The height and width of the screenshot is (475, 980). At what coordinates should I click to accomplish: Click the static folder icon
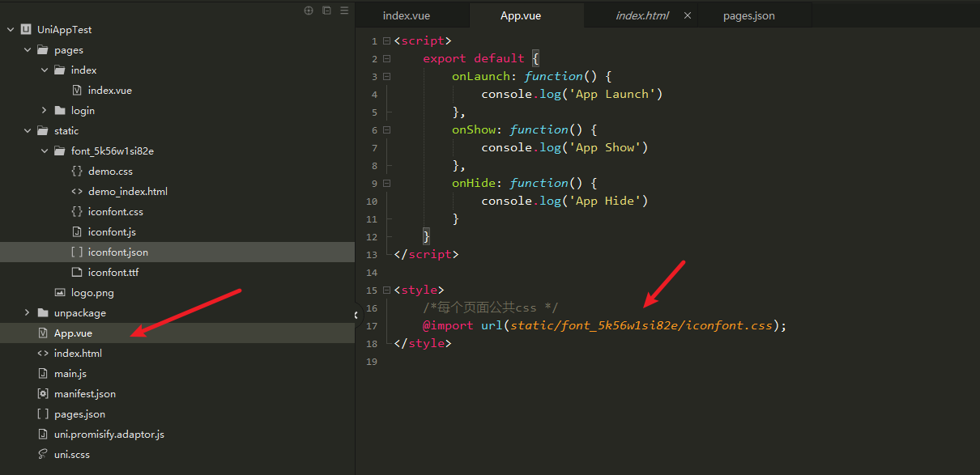click(x=43, y=131)
